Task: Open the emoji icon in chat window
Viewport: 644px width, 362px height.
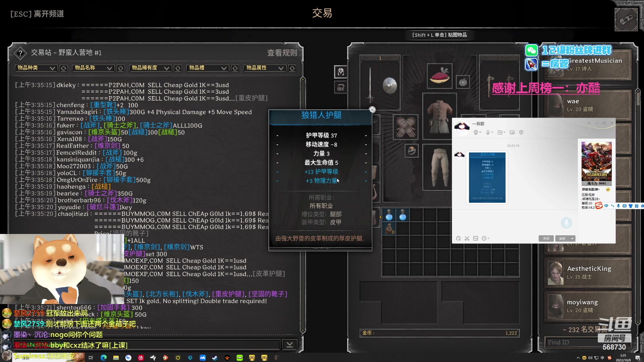Action: click(x=459, y=238)
